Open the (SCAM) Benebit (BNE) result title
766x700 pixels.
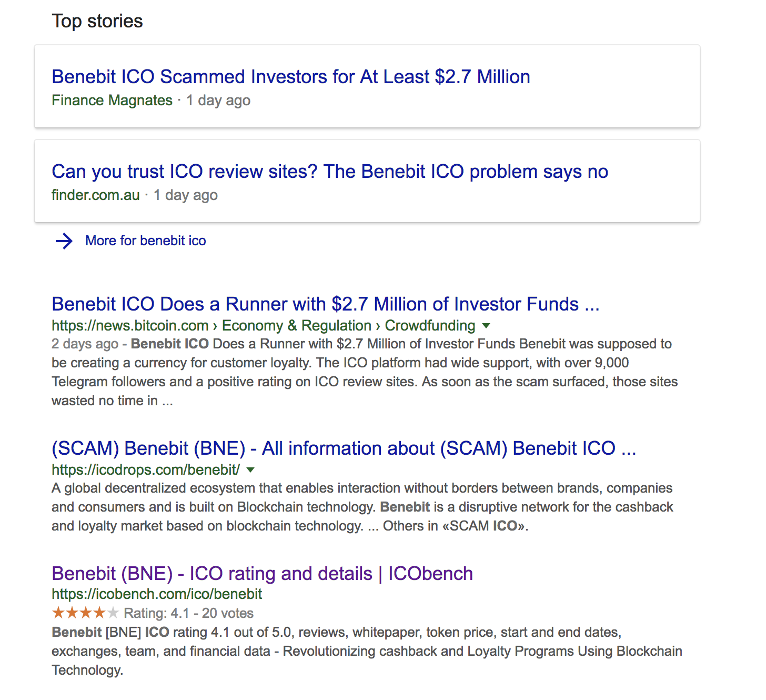344,448
